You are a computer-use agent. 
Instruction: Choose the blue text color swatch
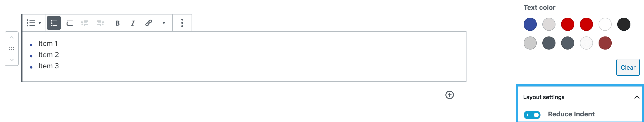click(530, 25)
